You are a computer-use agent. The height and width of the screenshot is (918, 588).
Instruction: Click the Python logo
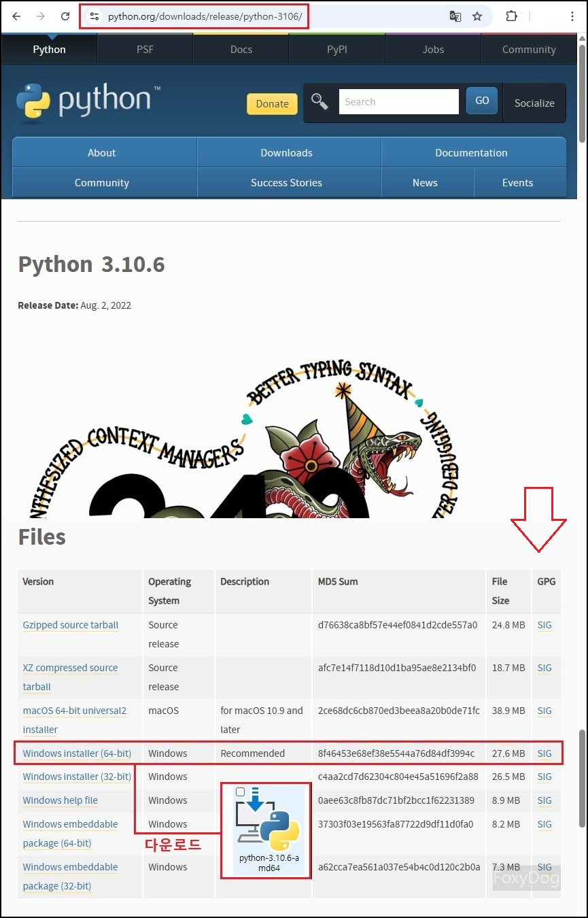88,101
